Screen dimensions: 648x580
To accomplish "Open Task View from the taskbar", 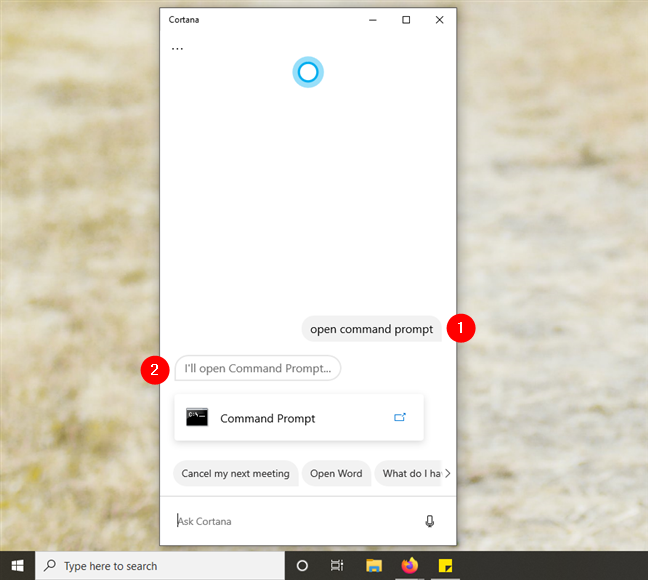I will click(337, 566).
